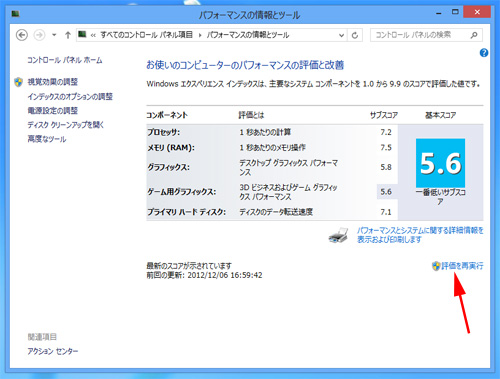Open 視覚効果の調整 link
This screenshot has width=500, height=379.
point(53,82)
